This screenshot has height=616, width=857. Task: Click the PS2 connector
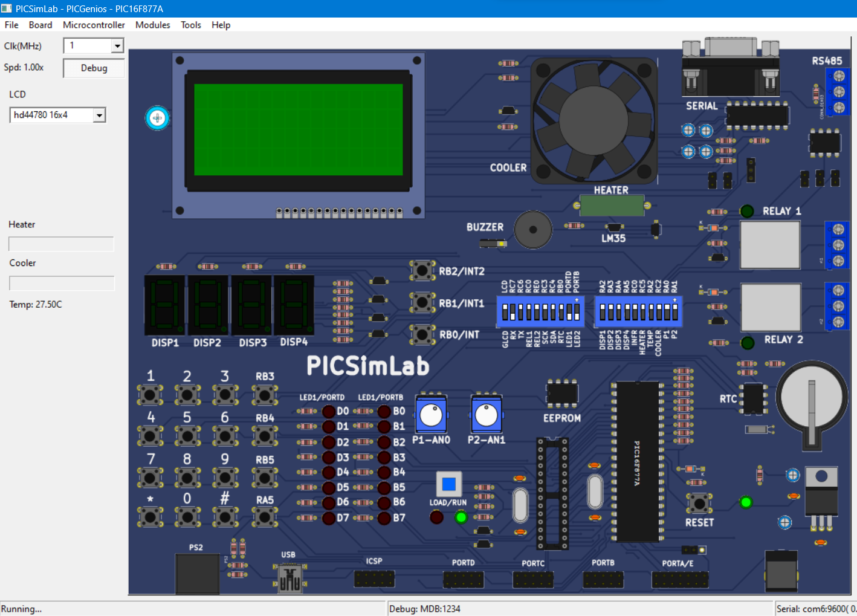point(197,574)
